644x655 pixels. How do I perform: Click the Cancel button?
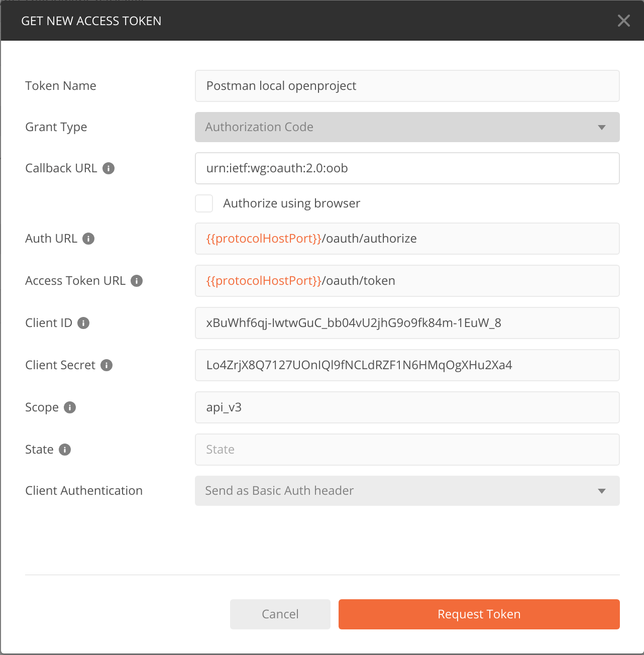click(280, 614)
